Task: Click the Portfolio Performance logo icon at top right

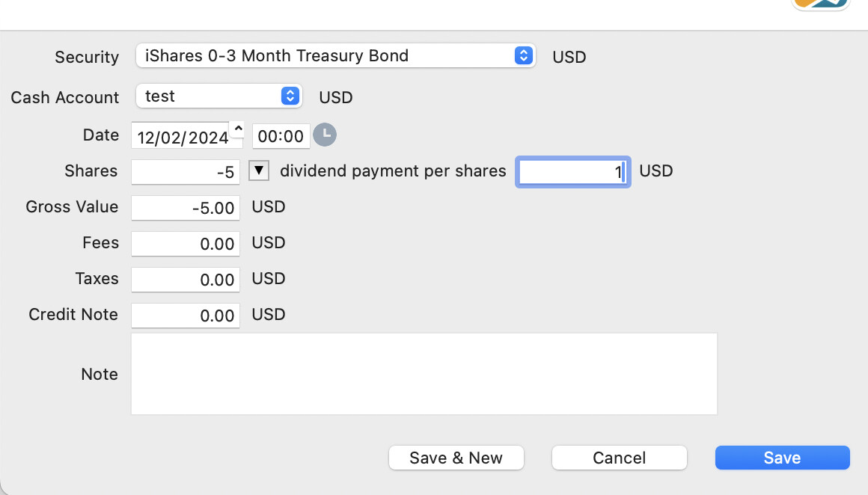Action: [821, 4]
